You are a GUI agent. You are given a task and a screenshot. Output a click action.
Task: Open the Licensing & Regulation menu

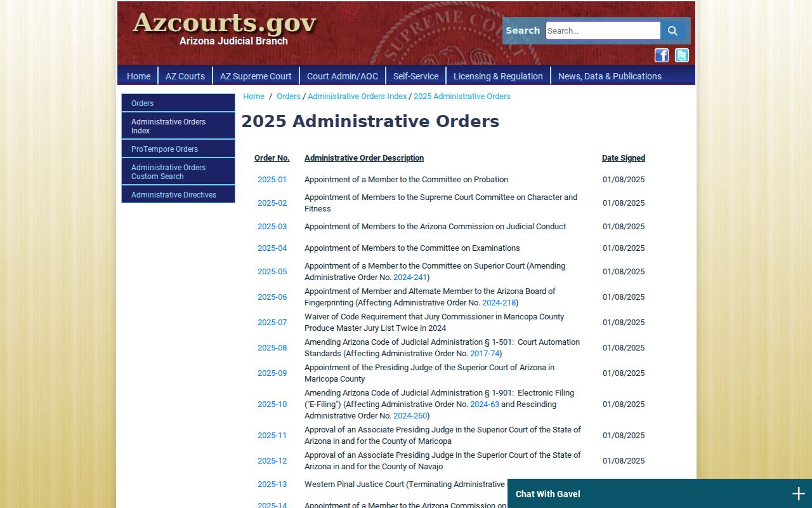(x=498, y=76)
